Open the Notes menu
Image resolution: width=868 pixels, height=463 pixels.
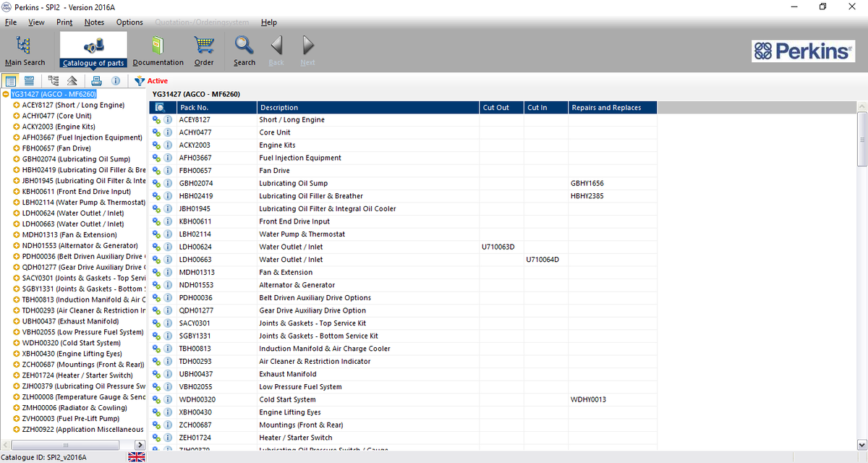click(x=94, y=22)
